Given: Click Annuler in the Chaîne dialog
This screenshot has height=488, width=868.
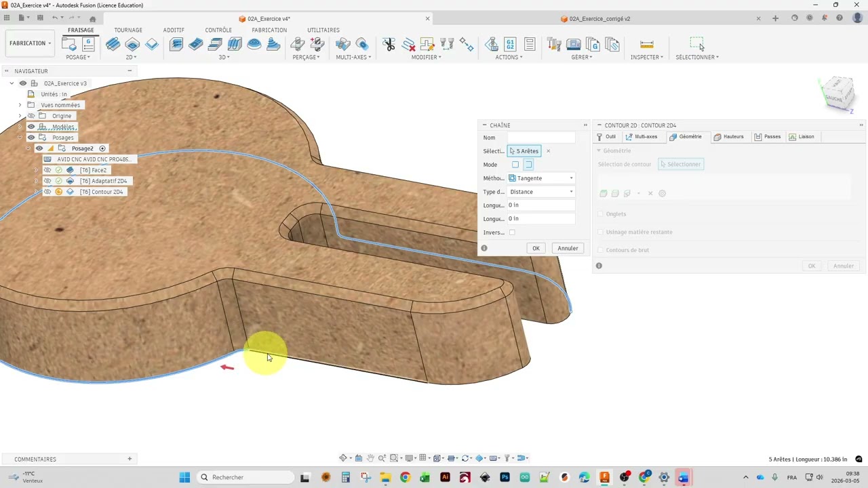Looking at the screenshot, I should point(568,248).
